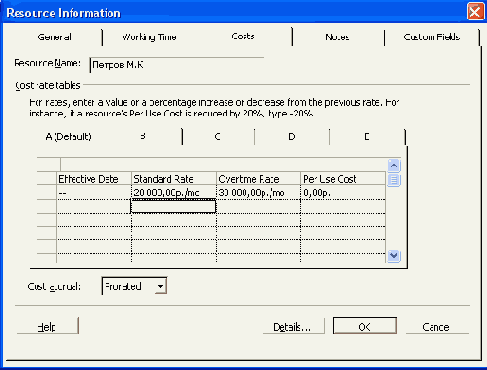Viewport: 487px width, 370px height.
Task: Click the Resource Name input field
Action: click(x=177, y=65)
